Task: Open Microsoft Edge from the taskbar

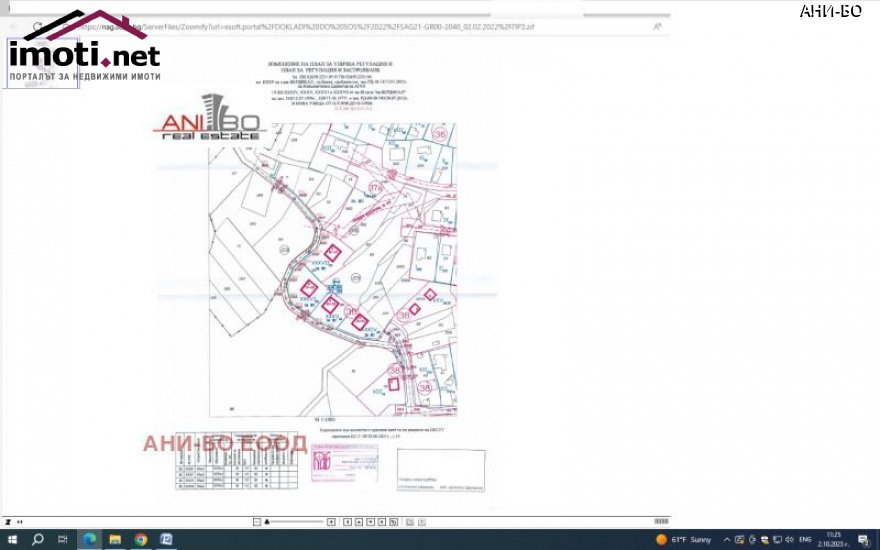Action: pyautogui.click(x=89, y=539)
